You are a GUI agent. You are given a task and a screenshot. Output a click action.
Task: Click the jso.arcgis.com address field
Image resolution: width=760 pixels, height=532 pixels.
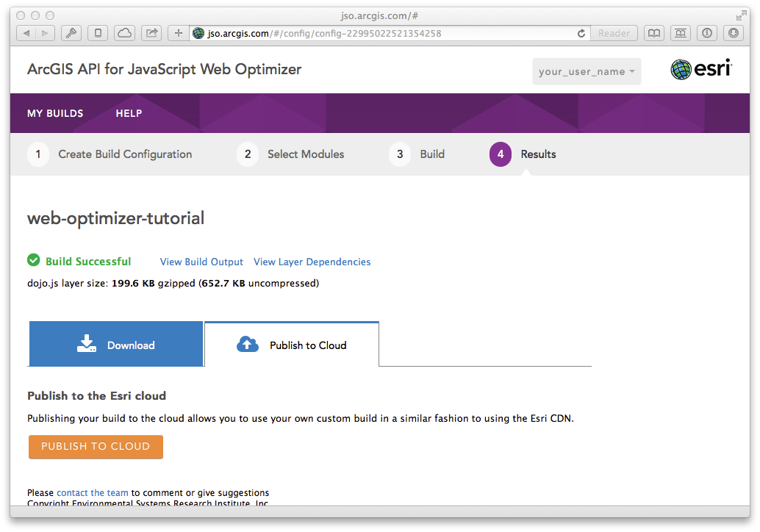388,33
